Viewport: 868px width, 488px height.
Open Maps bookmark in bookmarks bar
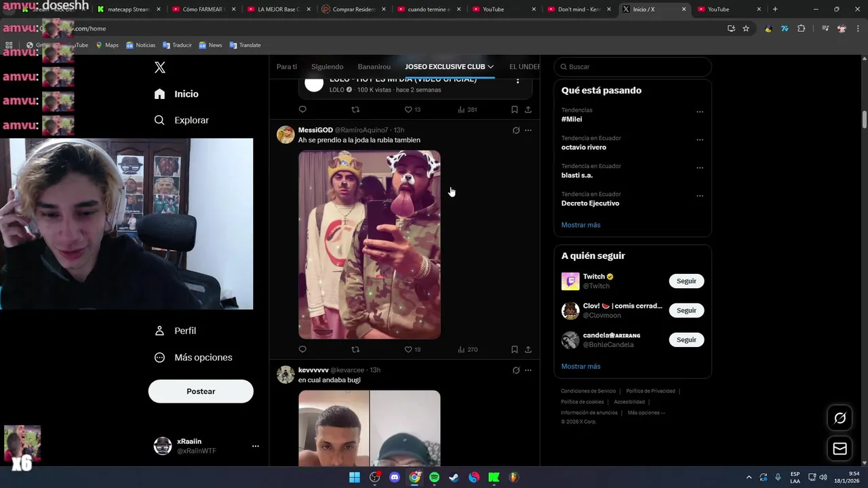[107, 45]
